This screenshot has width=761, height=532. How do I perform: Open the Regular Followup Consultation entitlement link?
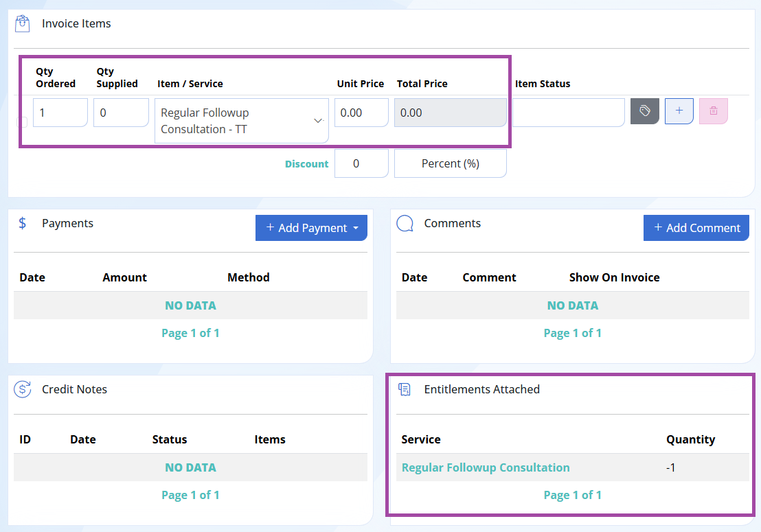[486, 467]
